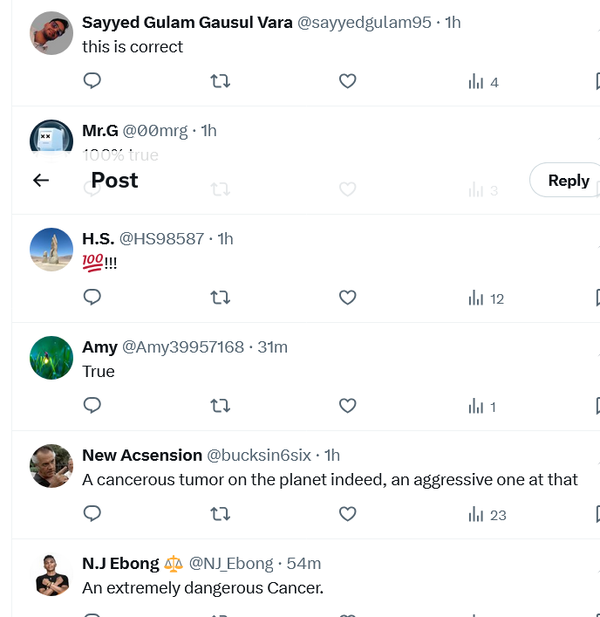The height and width of the screenshot is (617, 600).
Task: Open Amy's profile avatar
Action: [52, 357]
